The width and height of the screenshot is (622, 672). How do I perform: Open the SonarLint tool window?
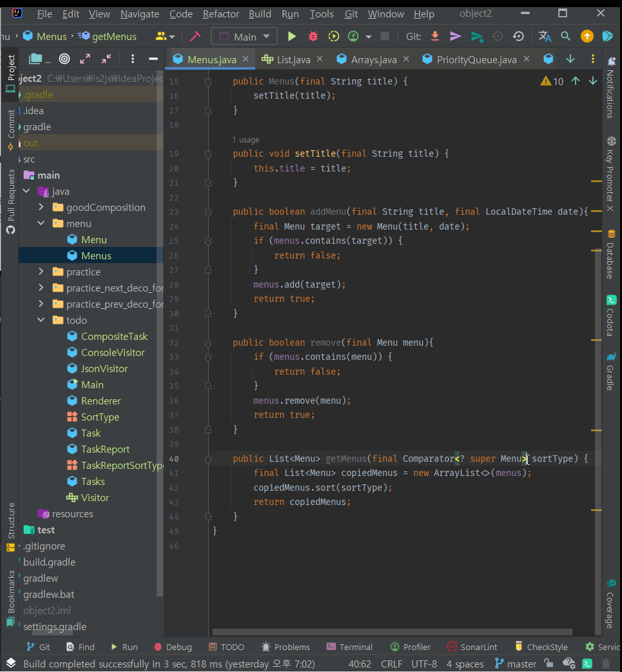click(472, 647)
